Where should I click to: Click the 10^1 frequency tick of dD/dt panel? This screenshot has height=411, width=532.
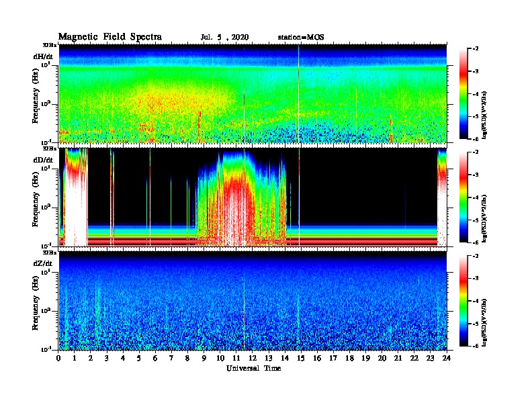pyautogui.click(x=46, y=168)
